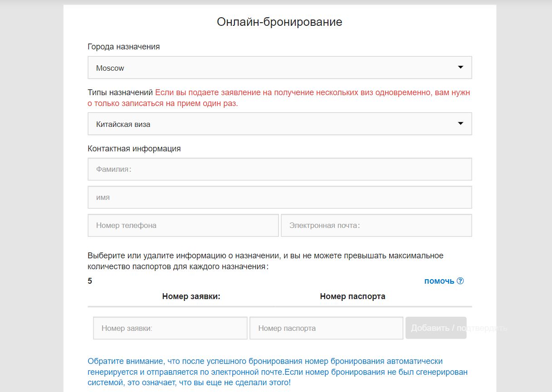Click into the имя name field
Viewport: 552px width, 392px height.
point(279,198)
